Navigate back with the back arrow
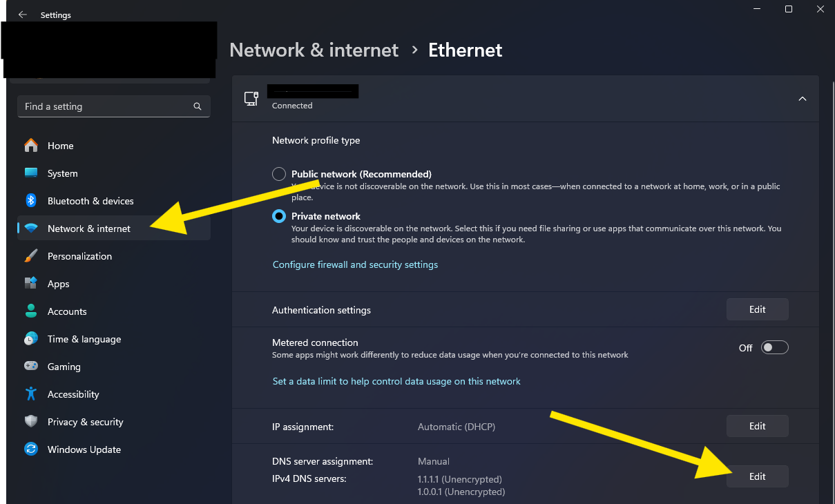835x504 pixels. coord(22,14)
